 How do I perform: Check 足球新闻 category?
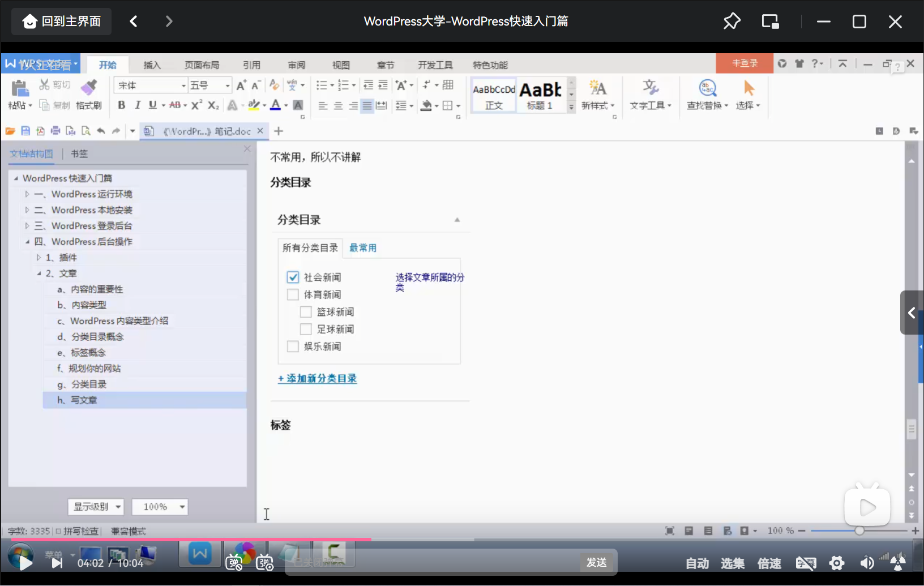pos(306,329)
